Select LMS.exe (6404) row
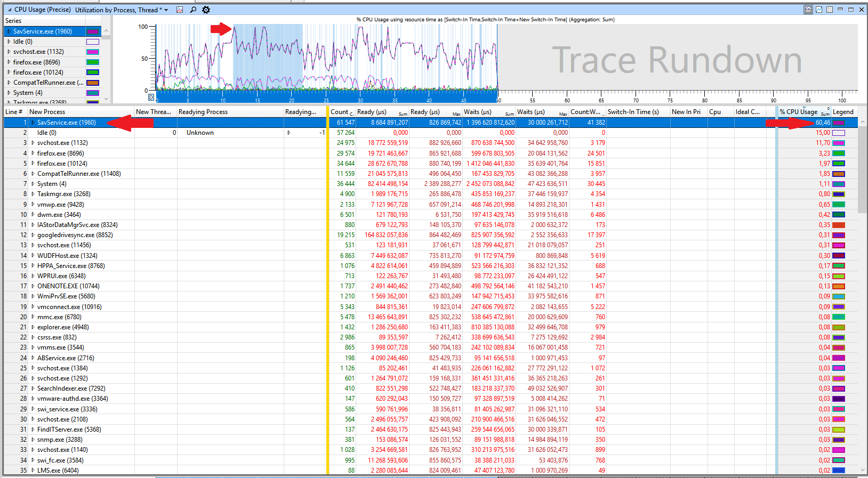 (x=431, y=471)
